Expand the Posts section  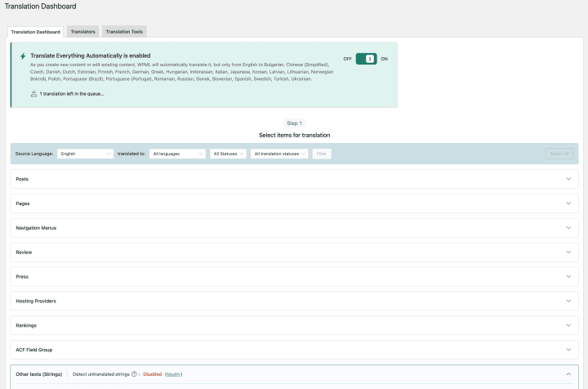pyautogui.click(x=294, y=179)
